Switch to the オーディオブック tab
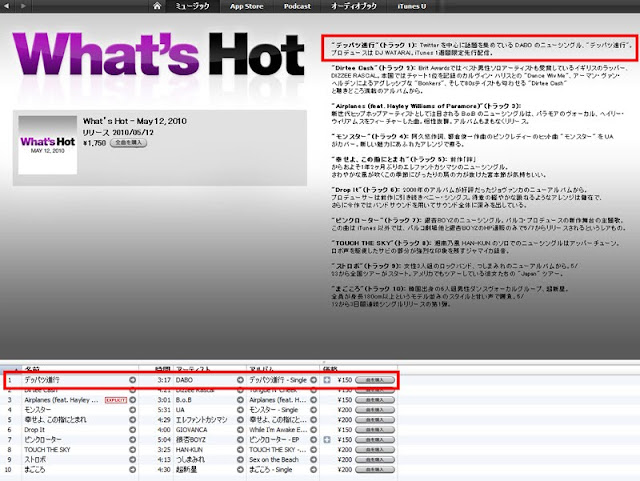This screenshot has height=481, width=640. point(353,6)
